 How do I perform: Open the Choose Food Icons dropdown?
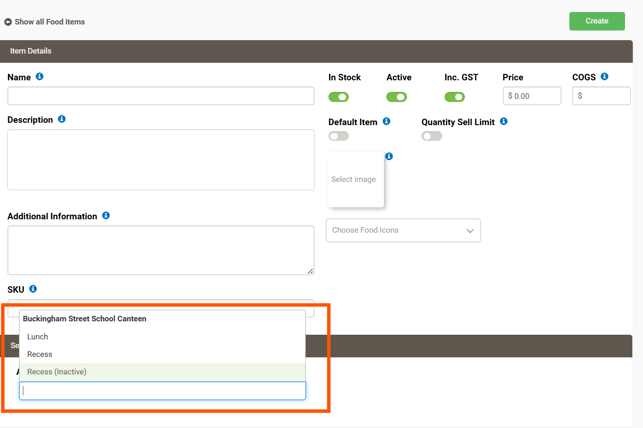(403, 231)
